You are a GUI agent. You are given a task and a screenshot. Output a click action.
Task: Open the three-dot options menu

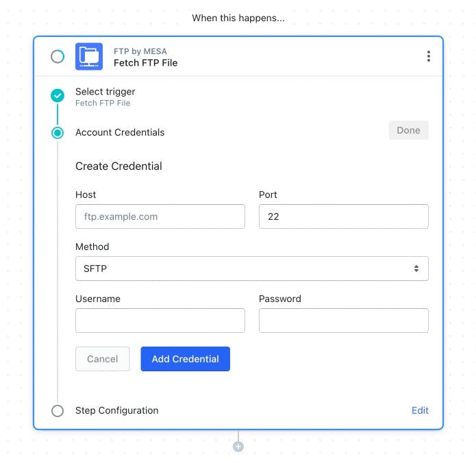(x=428, y=56)
